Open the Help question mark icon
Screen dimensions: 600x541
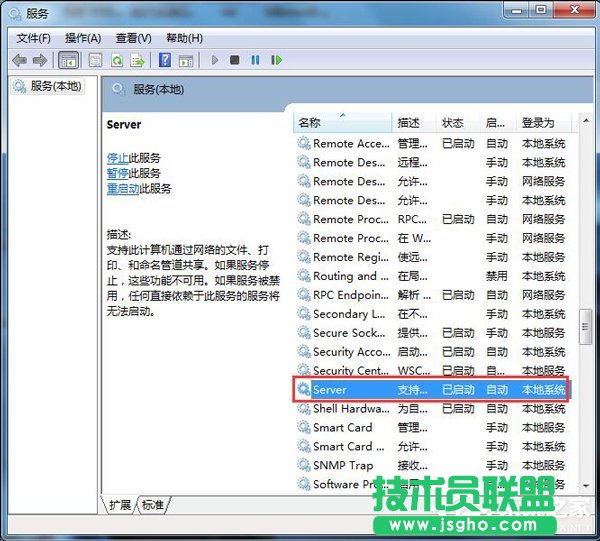coord(165,60)
